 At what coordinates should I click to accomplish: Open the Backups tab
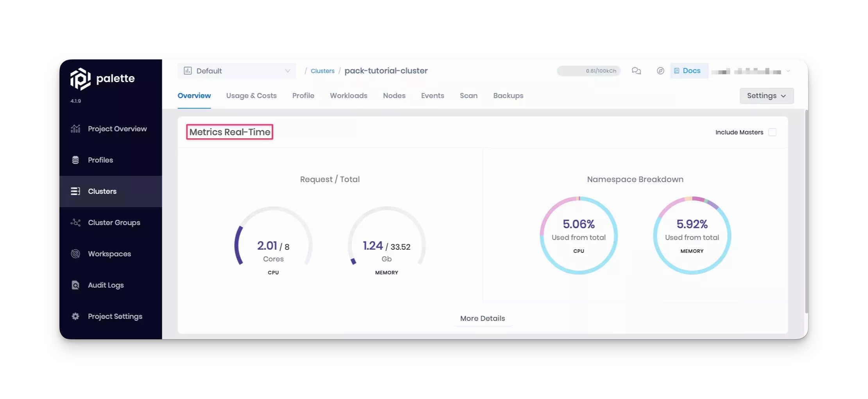(x=508, y=96)
